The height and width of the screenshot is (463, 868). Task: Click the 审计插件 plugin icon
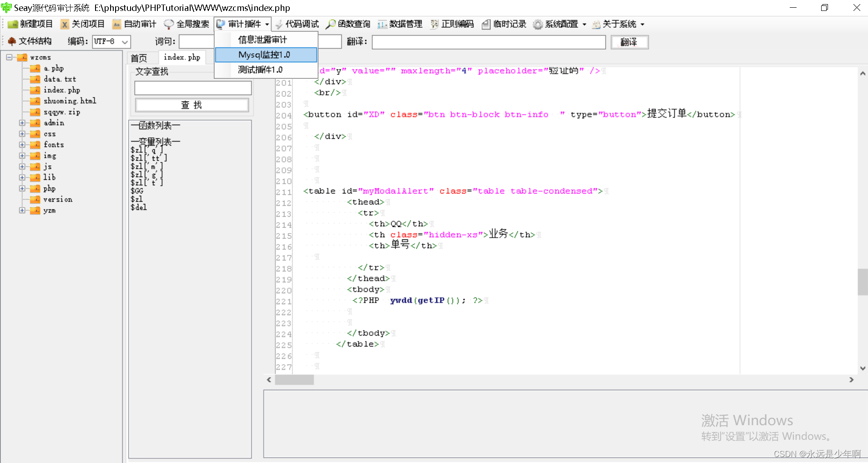[x=221, y=24]
